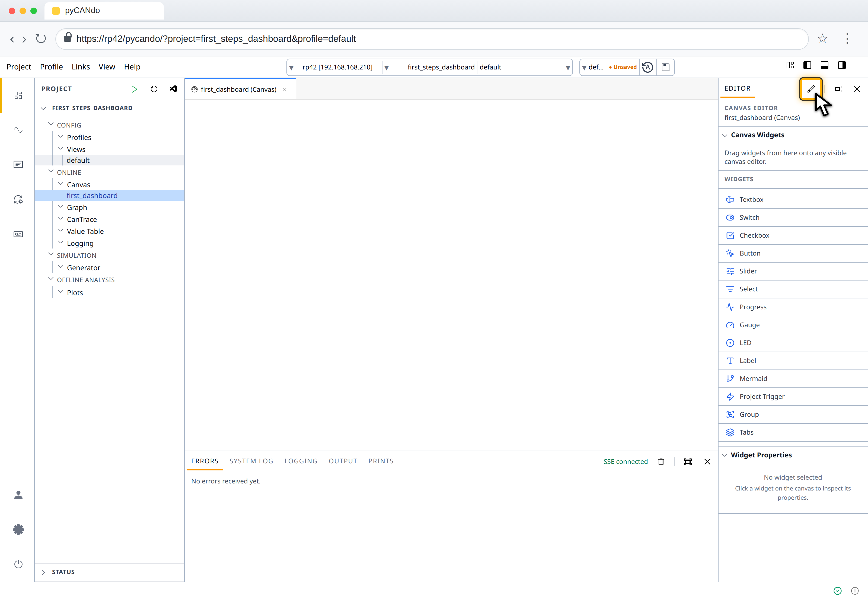Select the Select widget entry
868x599 pixels.
coord(793,289)
